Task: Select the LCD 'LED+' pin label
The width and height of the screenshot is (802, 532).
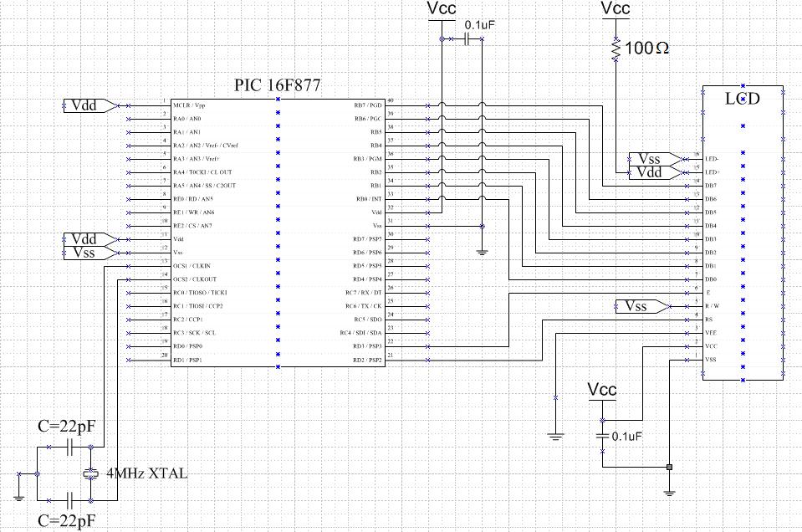Action: click(x=712, y=172)
